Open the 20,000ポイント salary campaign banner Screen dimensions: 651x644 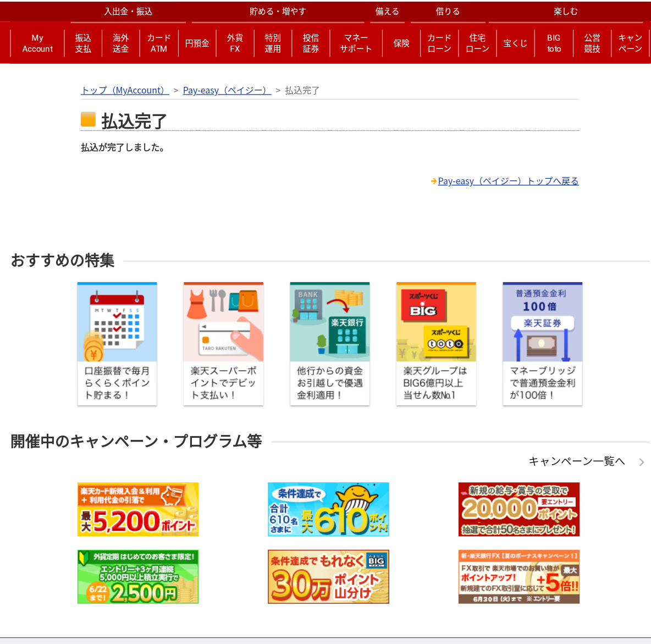(519, 509)
